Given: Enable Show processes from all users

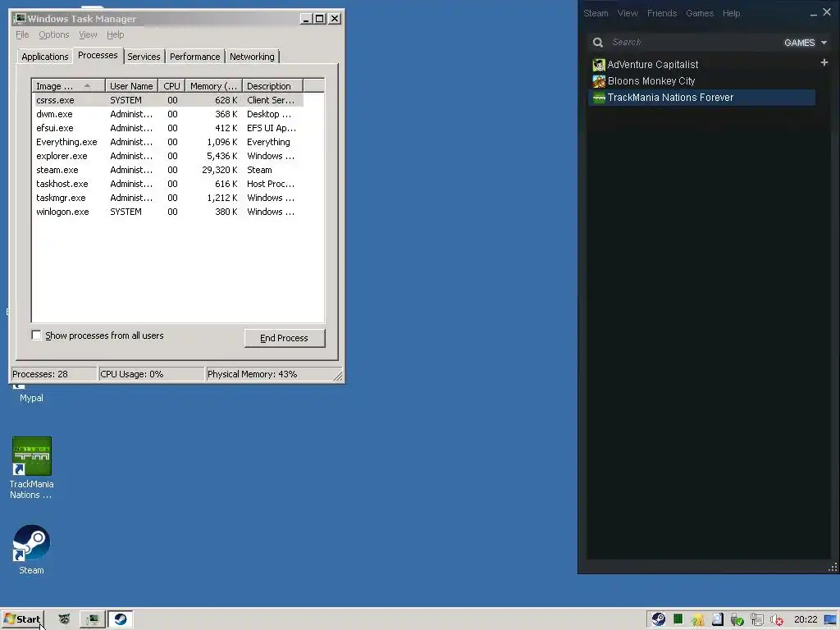Looking at the screenshot, I should [36, 336].
